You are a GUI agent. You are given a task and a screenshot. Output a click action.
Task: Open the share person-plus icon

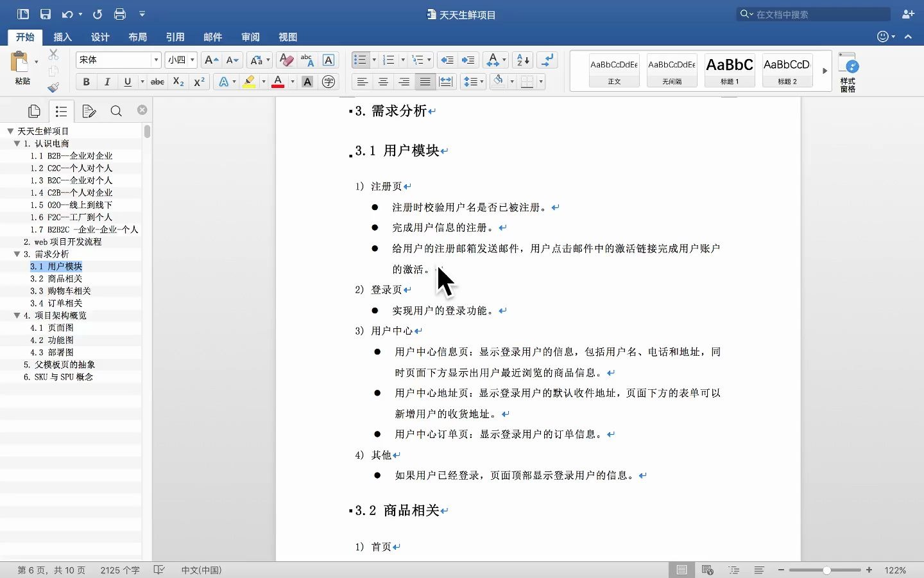pos(908,14)
